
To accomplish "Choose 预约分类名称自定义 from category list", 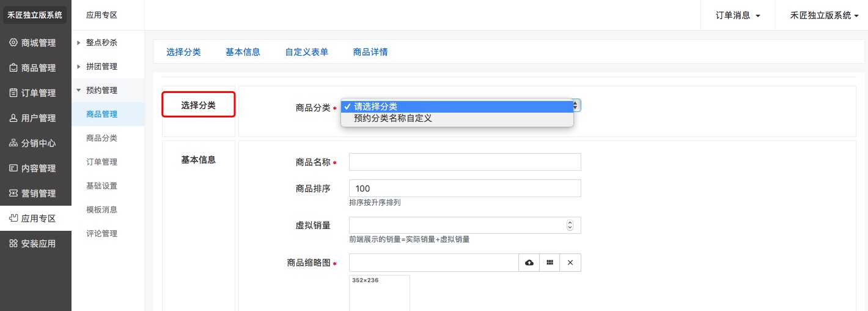I will point(393,118).
